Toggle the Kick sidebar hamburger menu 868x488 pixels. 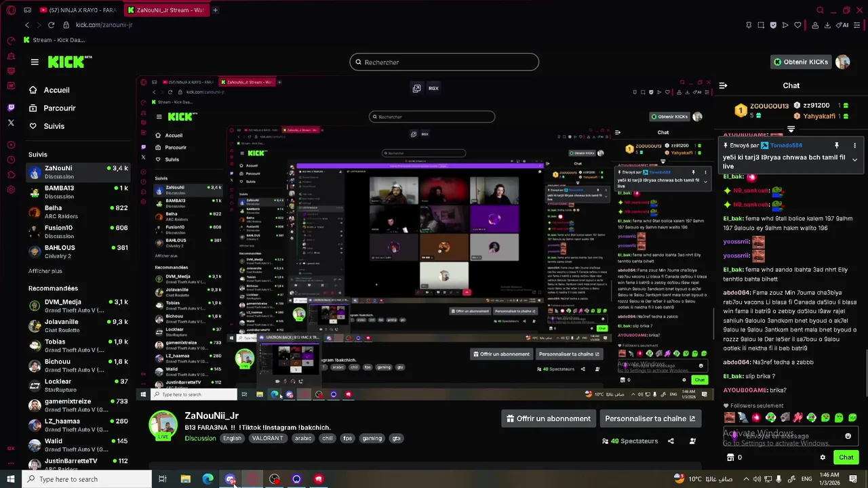[35, 62]
